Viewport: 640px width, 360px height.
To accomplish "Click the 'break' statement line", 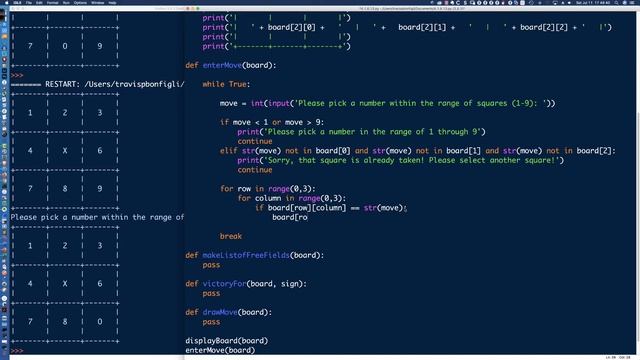I will click(231, 236).
